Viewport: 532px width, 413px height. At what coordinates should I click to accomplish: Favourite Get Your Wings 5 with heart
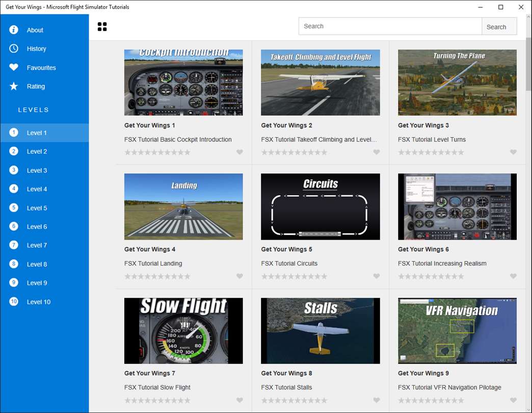[x=377, y=276]
